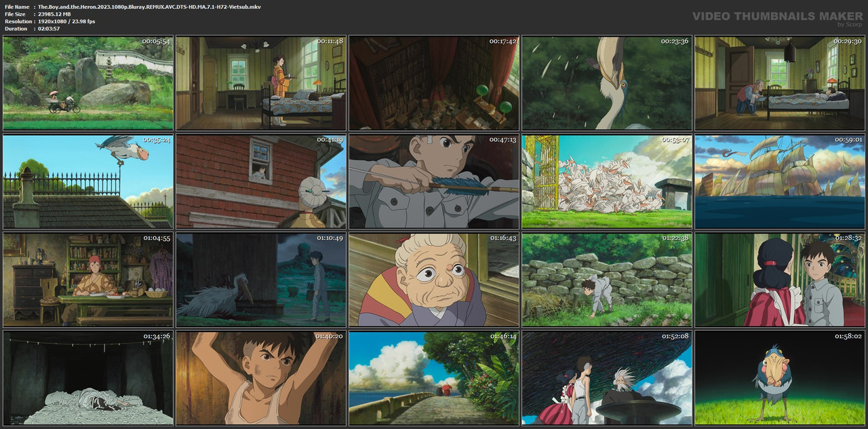Select the bedroom thumbnail at 00:29:30

tap(780, 83)
